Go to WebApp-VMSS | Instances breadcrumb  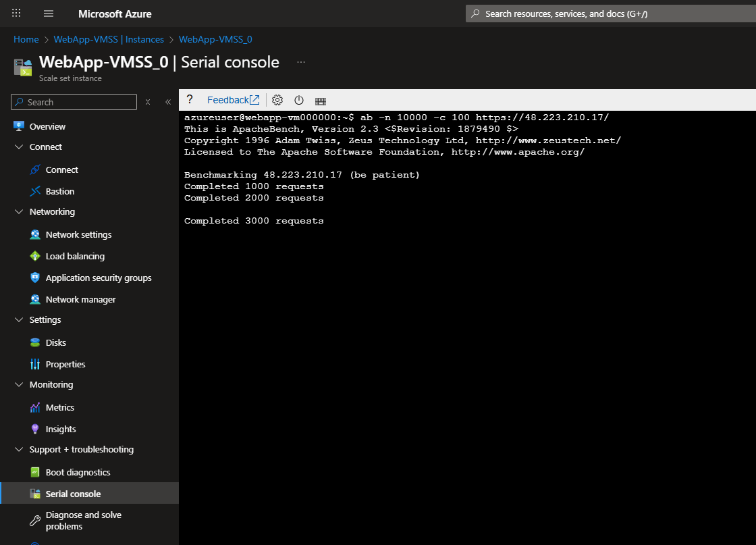(x=109, y=39)
